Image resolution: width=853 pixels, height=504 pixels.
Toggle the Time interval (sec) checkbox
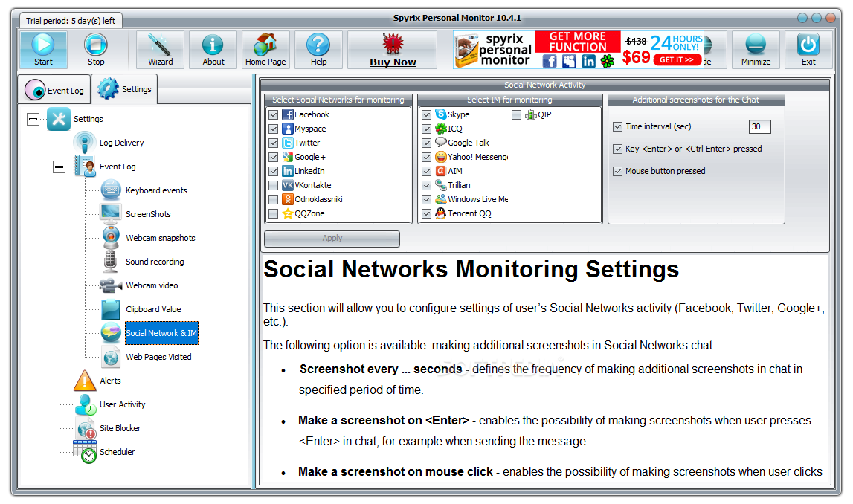pos(617,126)
